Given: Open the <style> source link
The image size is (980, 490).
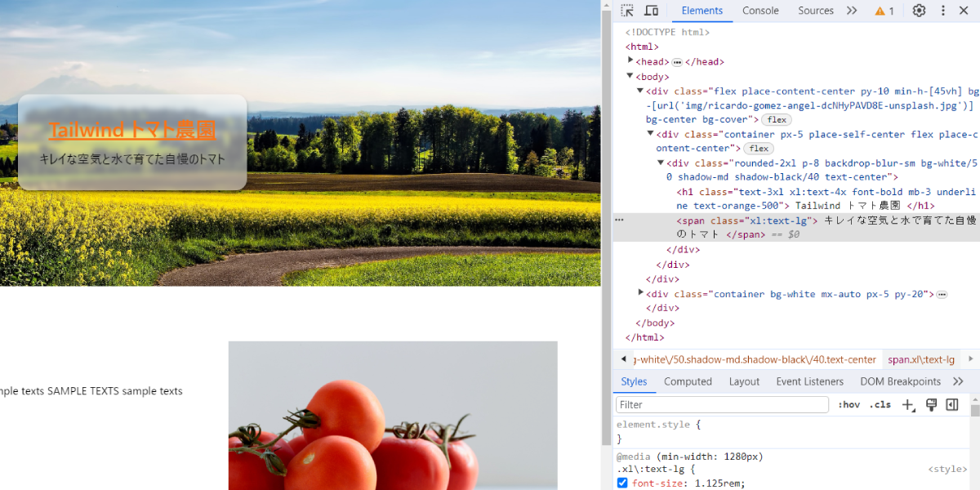Looking at the screenshot, I should tap(947, 470).
